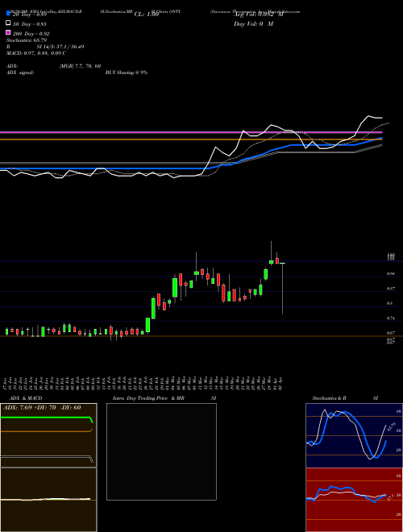
Task: Open the MACD lower panel chart
Action: 48,500
